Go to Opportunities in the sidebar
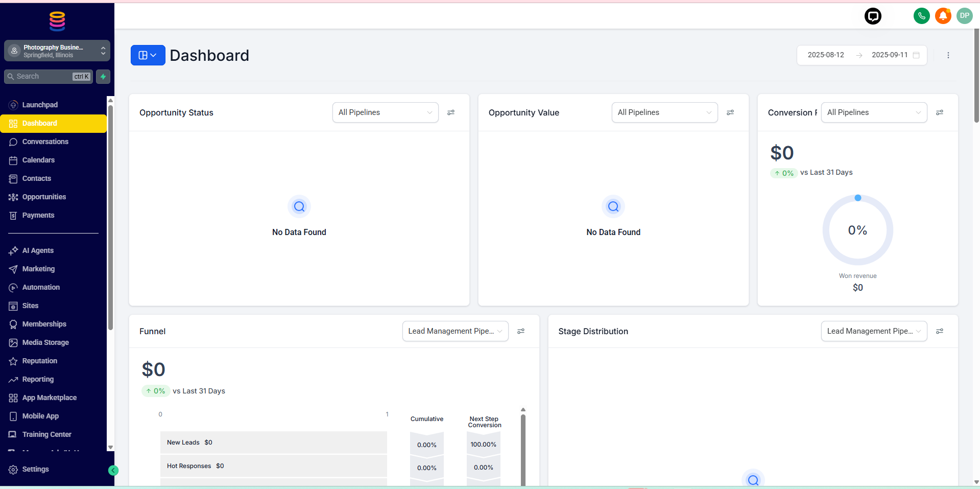 tap(44, 197)
